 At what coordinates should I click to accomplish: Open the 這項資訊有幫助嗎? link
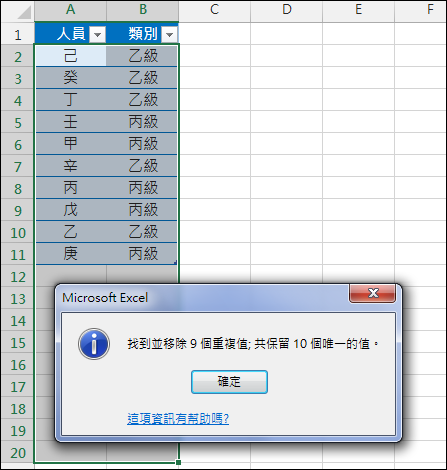tap(178, 418)
